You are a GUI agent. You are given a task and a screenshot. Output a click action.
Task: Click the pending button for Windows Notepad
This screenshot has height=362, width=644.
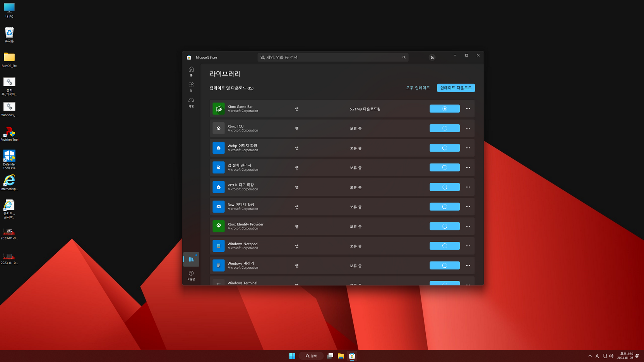point(445,246)
